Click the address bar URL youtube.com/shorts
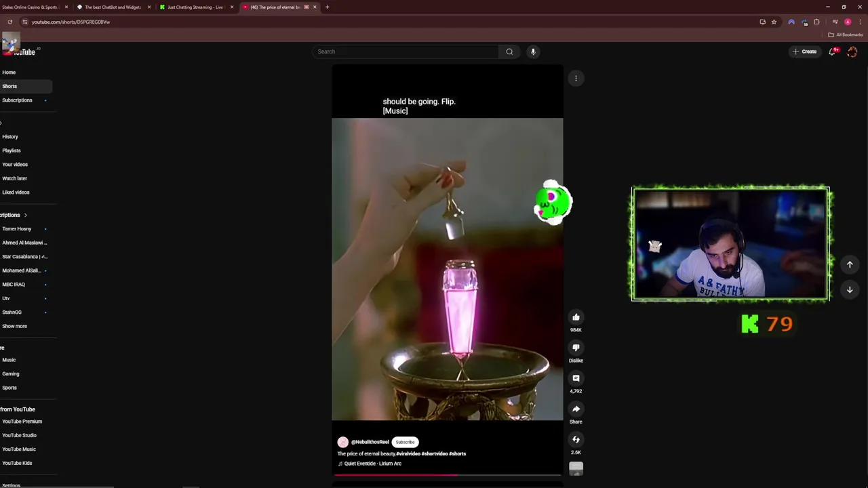Screen dimensions: 868x488 [x=71, y=22]
